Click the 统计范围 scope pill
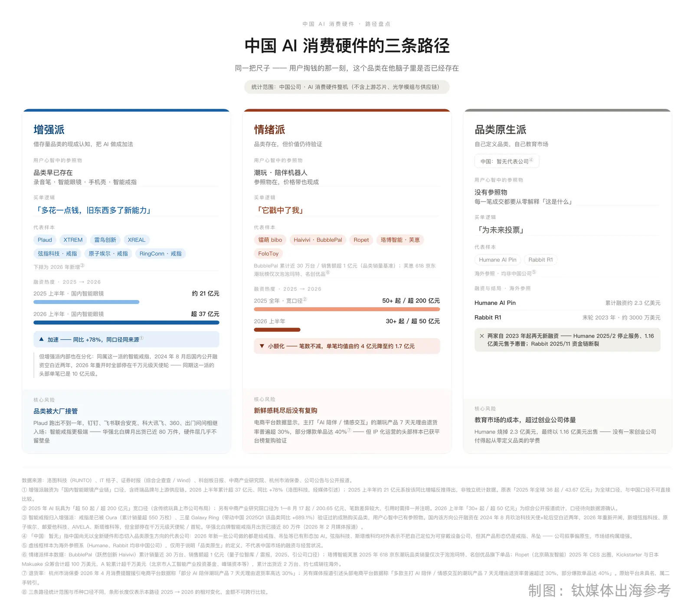This screenshot has height=616, width=694. click(x=347, y=87)
